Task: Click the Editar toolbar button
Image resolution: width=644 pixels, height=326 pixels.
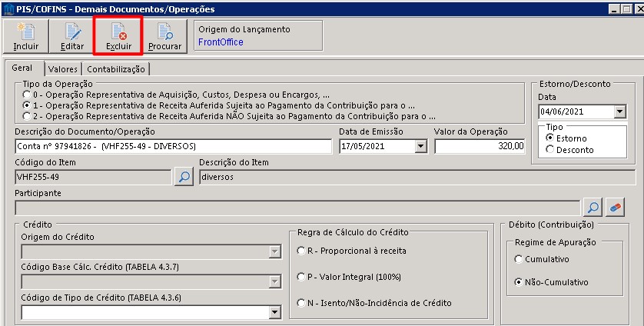Action: click(x=72, y=37)
